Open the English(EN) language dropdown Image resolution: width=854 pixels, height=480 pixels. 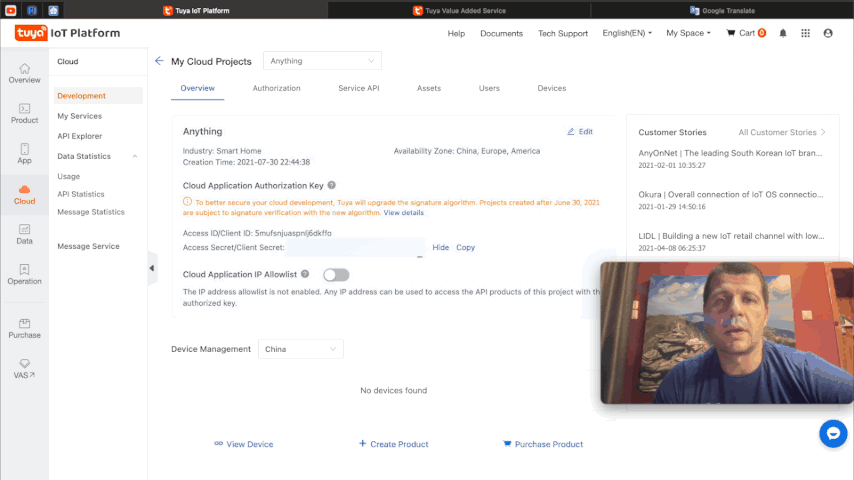click(627, 33)
